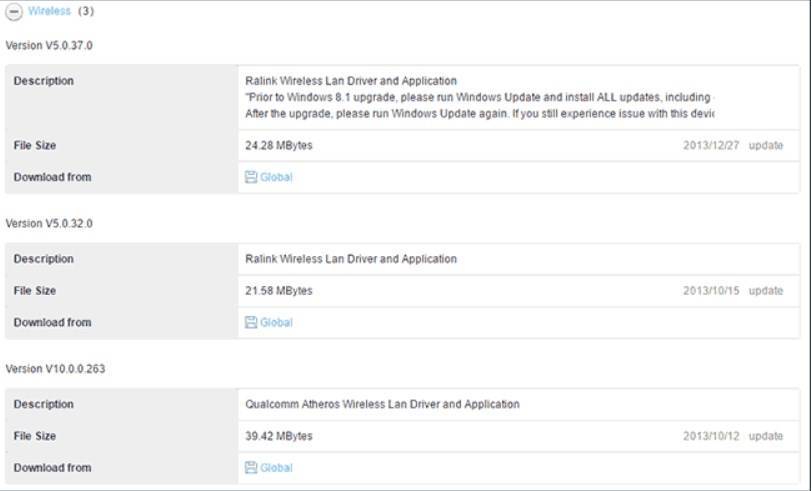The image size is (812, 491).
Task: Click the disk icon under Version V10.0.0.263
Action: point(251,468)
